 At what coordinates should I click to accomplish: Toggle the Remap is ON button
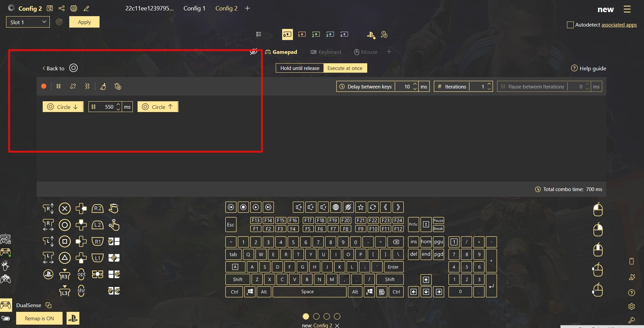(39, 318)
